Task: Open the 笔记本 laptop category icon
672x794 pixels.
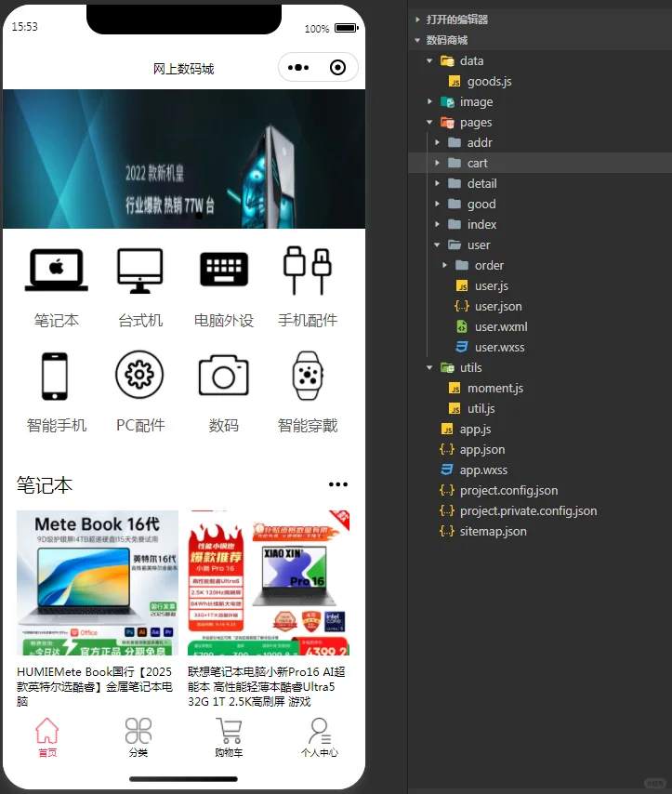Action: (x=56, y=270)
